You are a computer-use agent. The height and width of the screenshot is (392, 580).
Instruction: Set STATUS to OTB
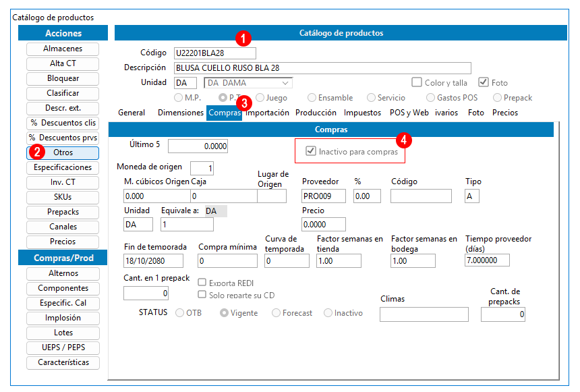(180, 313)
